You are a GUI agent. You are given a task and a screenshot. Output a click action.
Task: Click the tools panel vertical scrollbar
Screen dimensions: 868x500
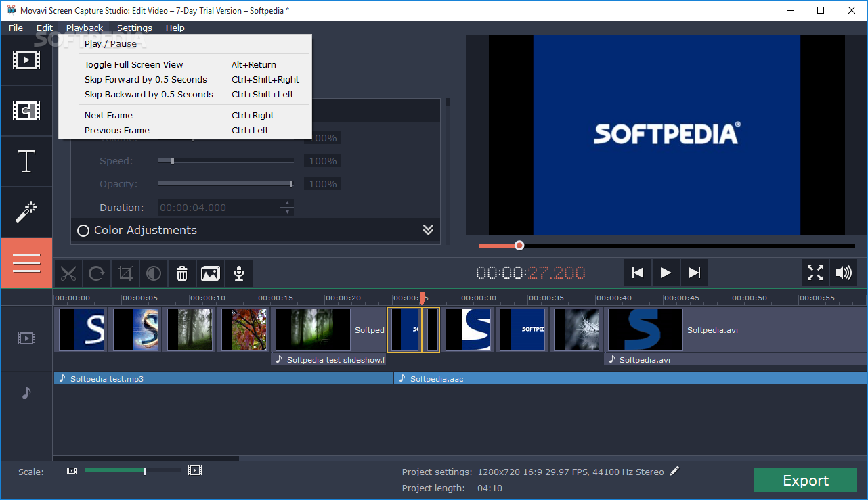tap(448, 102)
